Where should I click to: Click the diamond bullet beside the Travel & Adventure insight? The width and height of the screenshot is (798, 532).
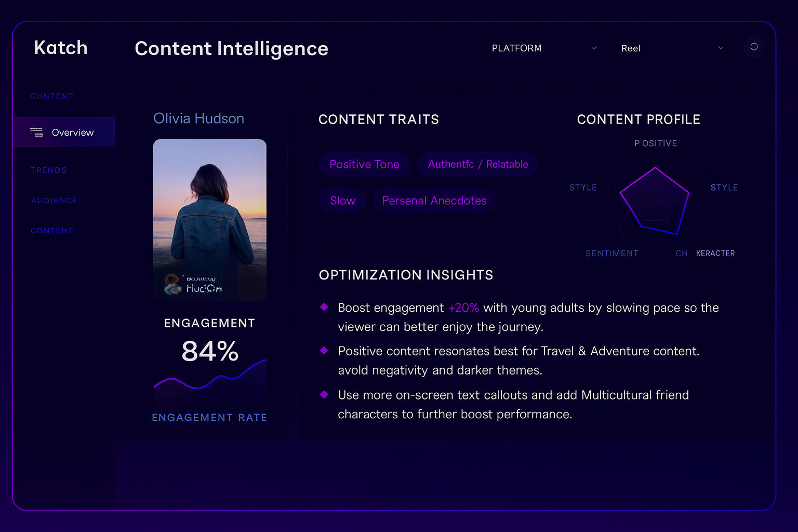(x=325, y=351)
